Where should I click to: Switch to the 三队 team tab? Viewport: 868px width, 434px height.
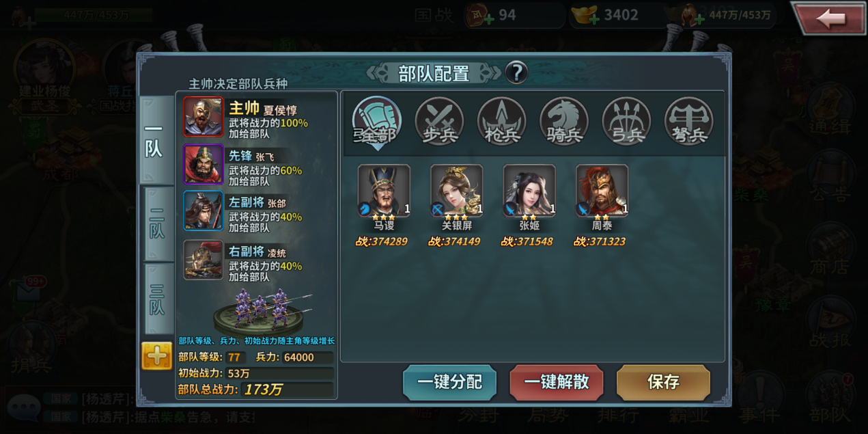158,299
